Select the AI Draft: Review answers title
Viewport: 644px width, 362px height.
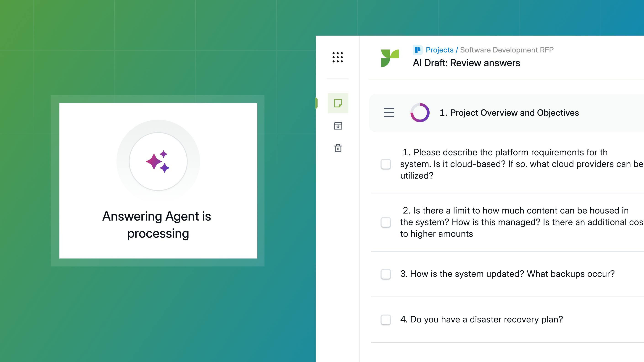[x=467, y=63]
